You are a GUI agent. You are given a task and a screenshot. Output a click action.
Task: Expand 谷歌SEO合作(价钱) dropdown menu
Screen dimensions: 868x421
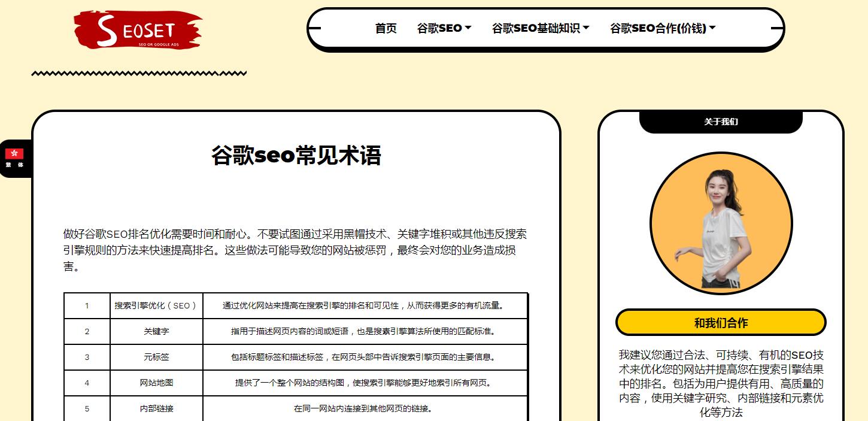point(663,28)
